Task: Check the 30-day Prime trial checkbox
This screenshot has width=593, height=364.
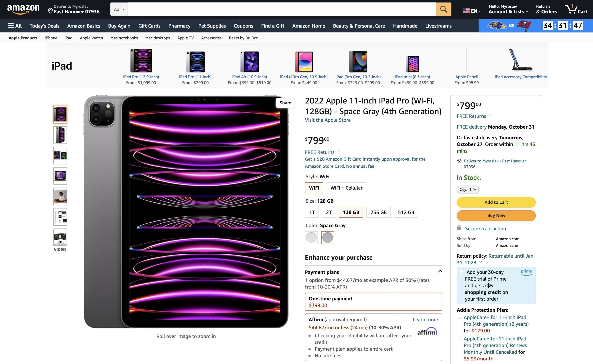Action: point(461,271)
